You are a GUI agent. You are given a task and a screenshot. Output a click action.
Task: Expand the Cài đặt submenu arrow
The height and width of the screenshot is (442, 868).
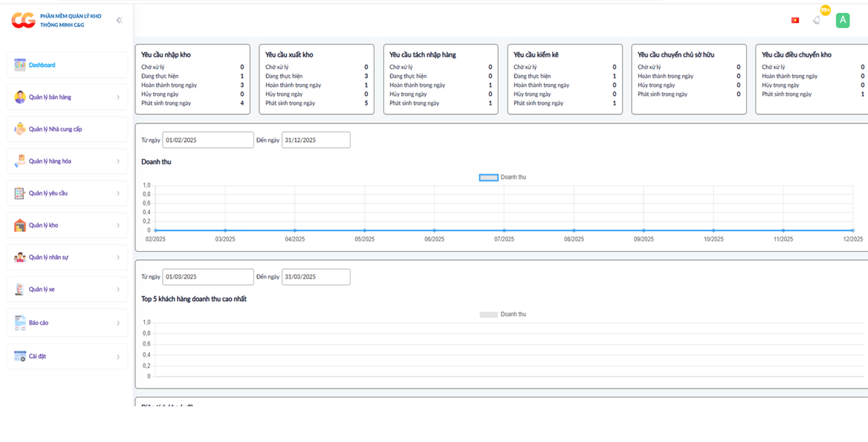[118, 357]
